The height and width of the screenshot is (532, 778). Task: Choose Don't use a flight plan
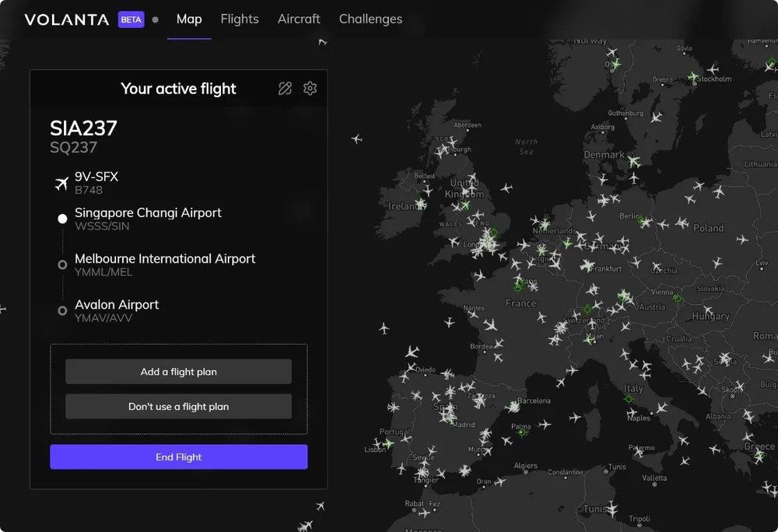(178, 406)
